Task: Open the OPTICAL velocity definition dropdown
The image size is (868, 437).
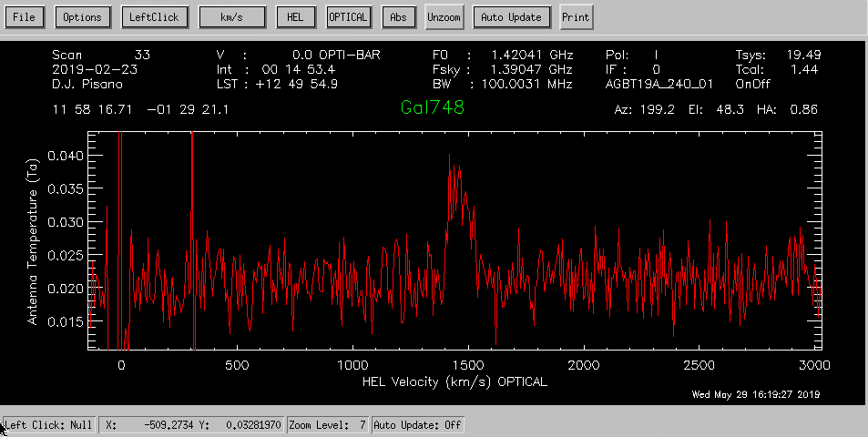Action: pos(348,17)
